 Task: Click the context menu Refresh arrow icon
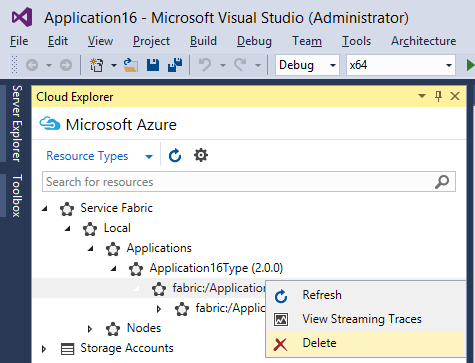pyautogui.click(x=281, y=296)
